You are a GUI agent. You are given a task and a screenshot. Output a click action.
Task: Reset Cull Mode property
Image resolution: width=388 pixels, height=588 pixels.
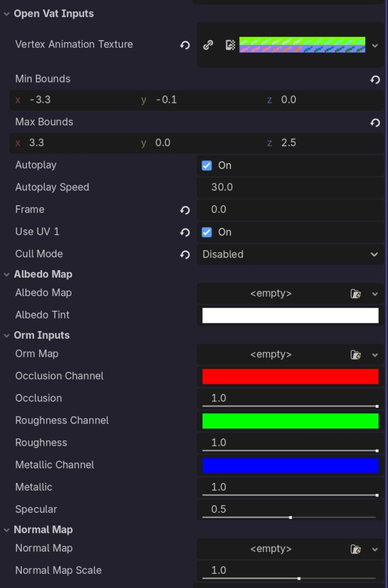coord(185,255)
